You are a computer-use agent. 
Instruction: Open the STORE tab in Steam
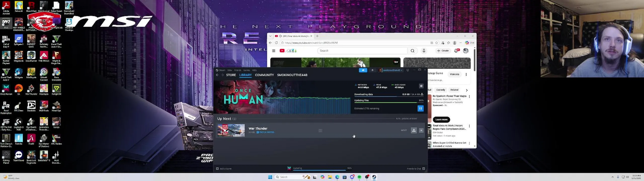click(231, 75)
